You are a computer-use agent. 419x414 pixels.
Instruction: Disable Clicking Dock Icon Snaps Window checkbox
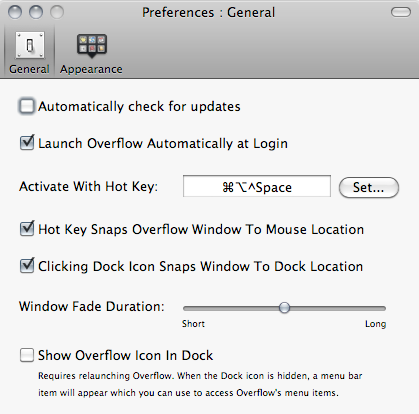pyautogui.click(x=27, y=266)
